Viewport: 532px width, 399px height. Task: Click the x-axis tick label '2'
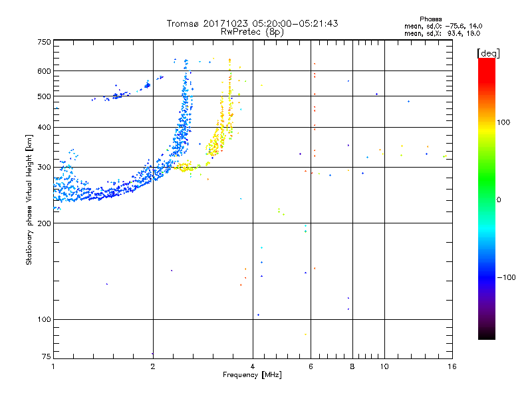pos(153,366)
